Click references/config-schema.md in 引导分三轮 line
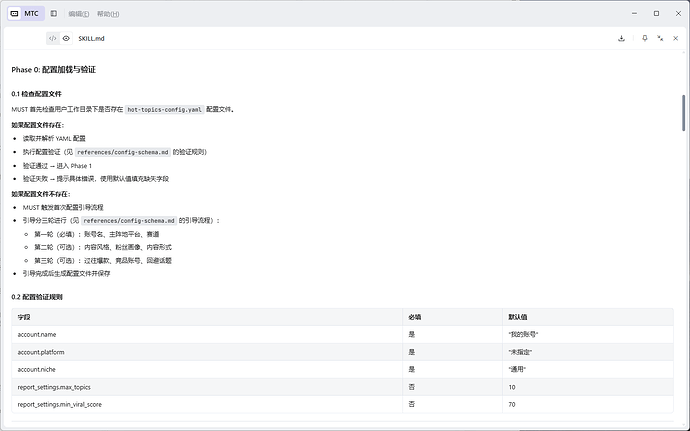 pos(129,221)
